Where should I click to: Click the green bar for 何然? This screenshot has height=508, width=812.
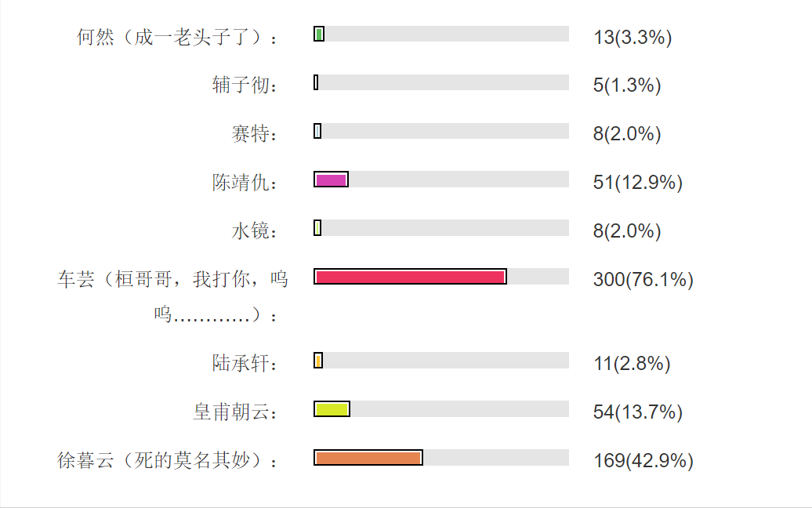[319, 34]
